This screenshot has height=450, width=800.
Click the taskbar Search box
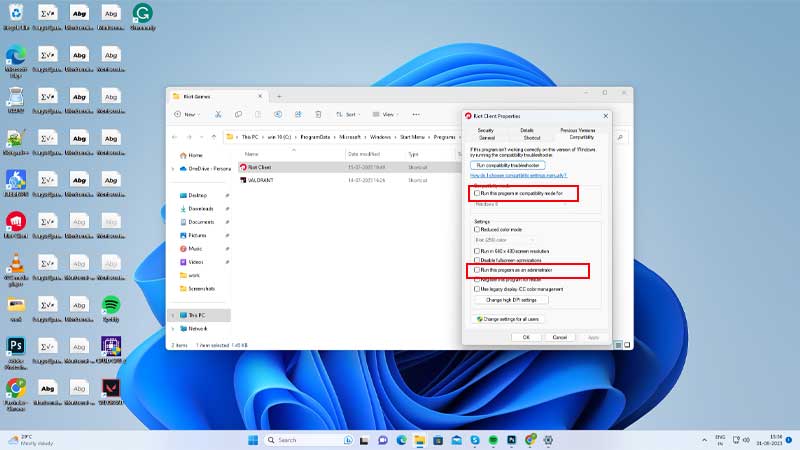[x=310, y=440]
